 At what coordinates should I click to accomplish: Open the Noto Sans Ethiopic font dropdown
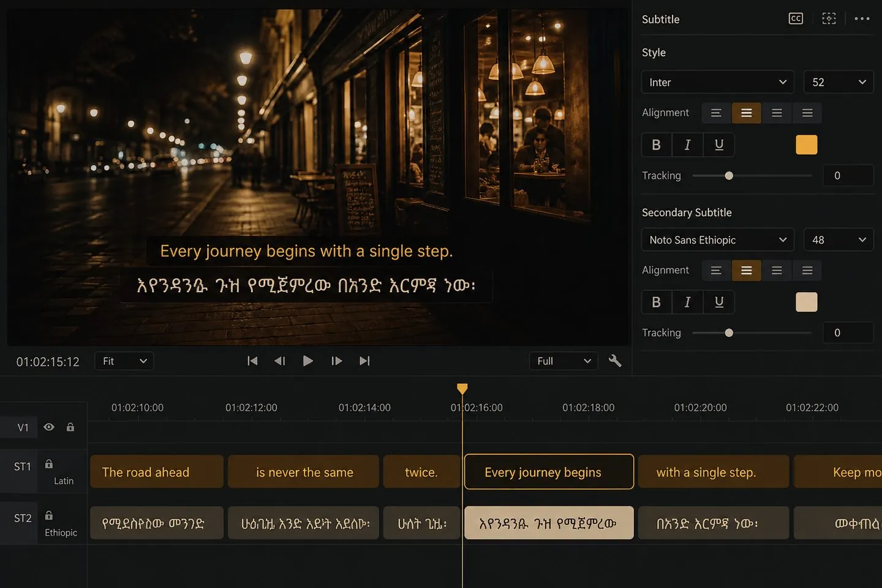[718, 239]
